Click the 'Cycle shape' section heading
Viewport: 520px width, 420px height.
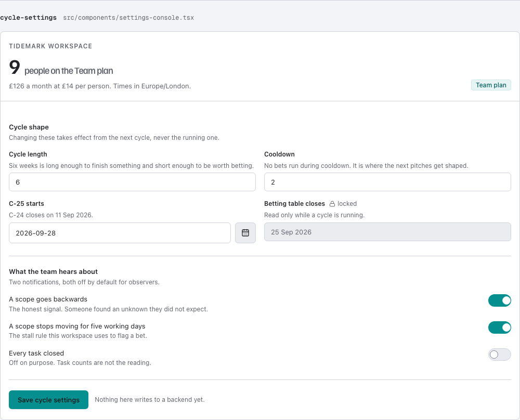pyautogui.click(x=29, y=127)
